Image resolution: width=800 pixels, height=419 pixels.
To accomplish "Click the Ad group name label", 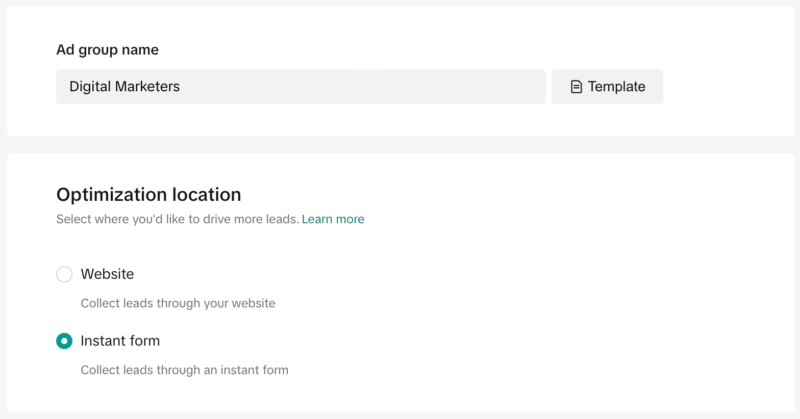I will [x=107, y=50].
